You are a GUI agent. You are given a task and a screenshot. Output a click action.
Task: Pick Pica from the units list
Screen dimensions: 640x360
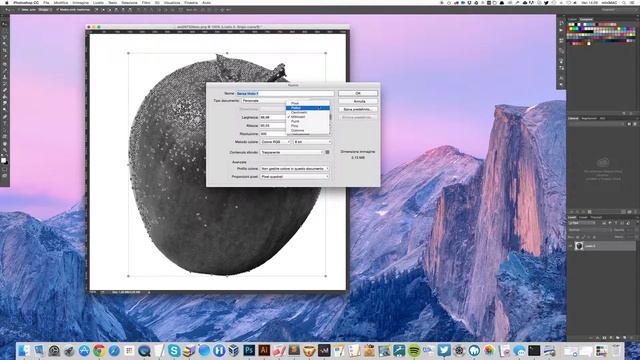point(308,126)
